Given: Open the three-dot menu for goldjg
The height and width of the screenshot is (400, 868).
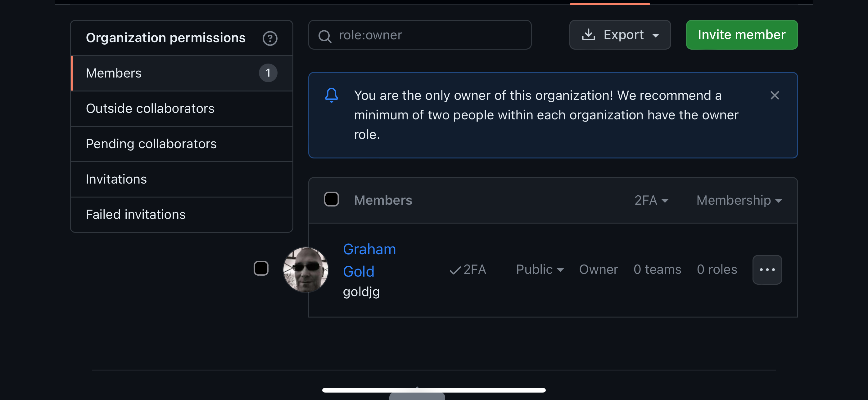Looking at the screenshot, I should pos(767,269).
